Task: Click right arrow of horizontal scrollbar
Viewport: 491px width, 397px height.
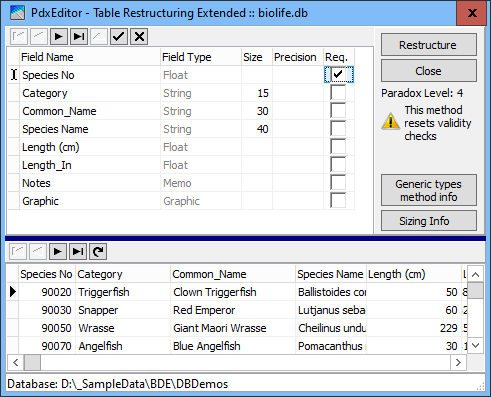Action: point(458,362)
